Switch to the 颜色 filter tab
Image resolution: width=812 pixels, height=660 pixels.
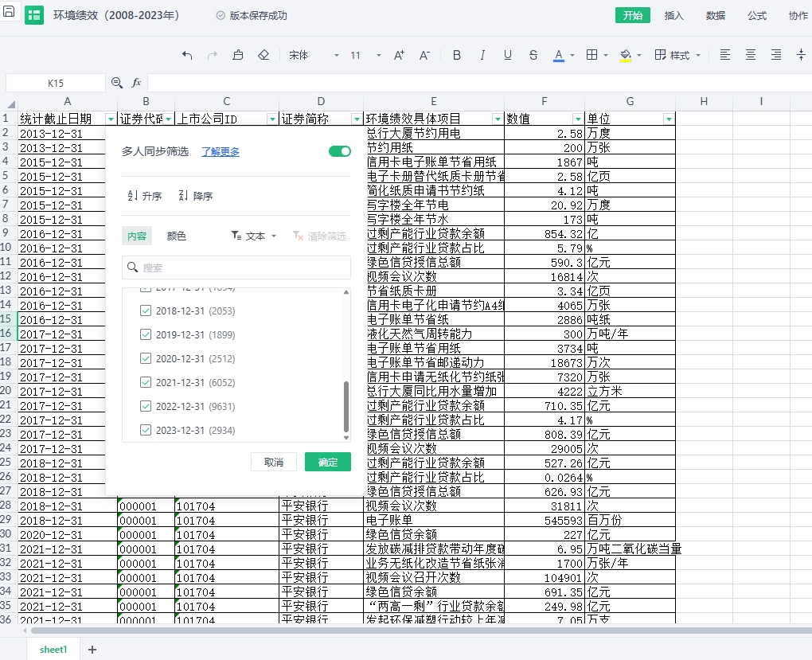(x=176, y=236)
